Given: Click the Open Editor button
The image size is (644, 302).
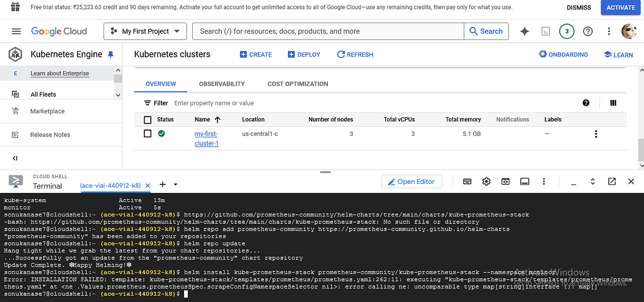Looking at the screenshot, I should [412, 182].
